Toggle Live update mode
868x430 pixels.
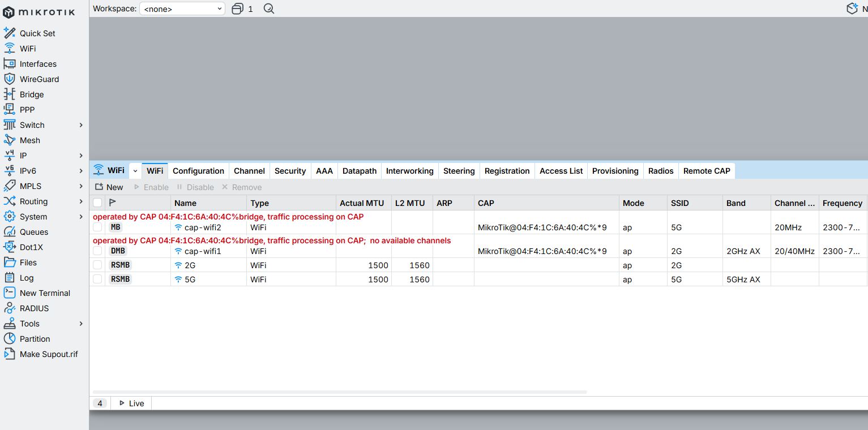click(132, 403)
